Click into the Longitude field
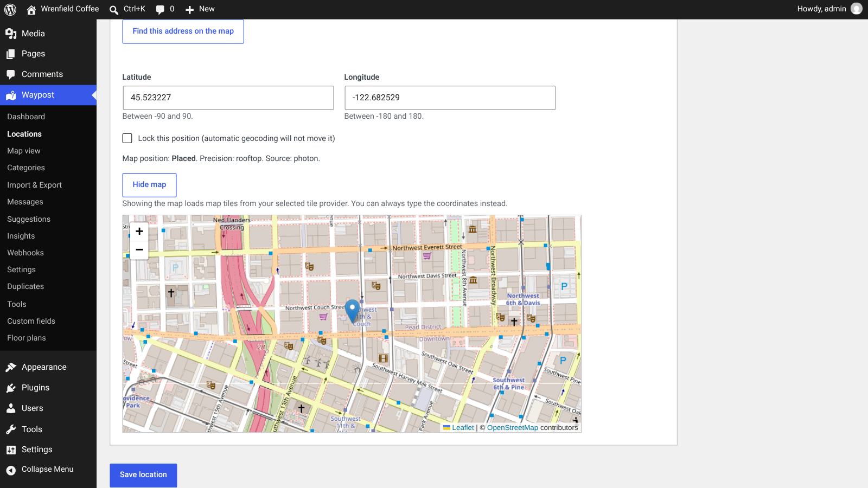This screenshot has height=488, width=868. pyautogui.click(x=450, y=98)
